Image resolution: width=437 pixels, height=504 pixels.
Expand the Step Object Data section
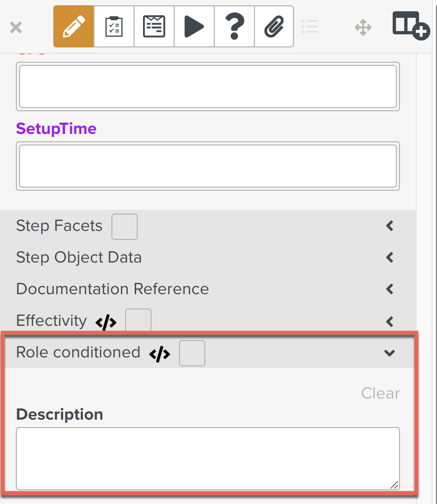(x=390, y=258)
